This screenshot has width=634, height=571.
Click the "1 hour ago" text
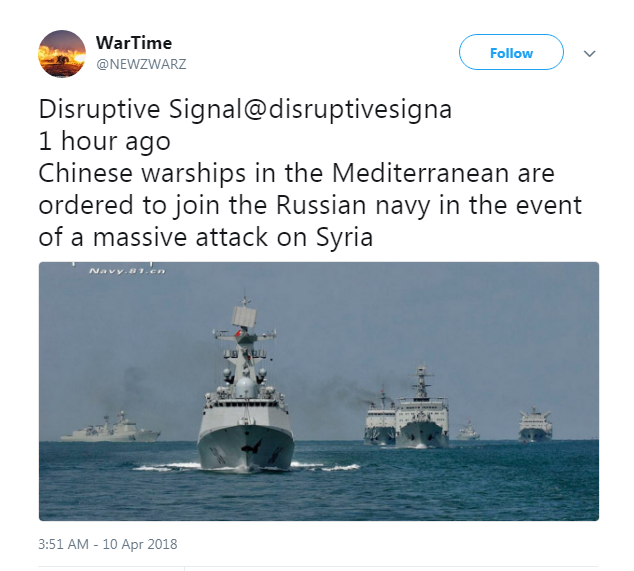105,141
